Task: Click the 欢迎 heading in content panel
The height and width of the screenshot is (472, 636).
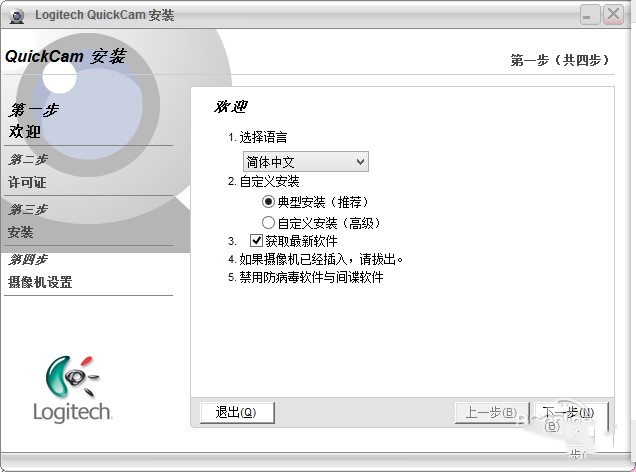Action: tap(230, 107)
